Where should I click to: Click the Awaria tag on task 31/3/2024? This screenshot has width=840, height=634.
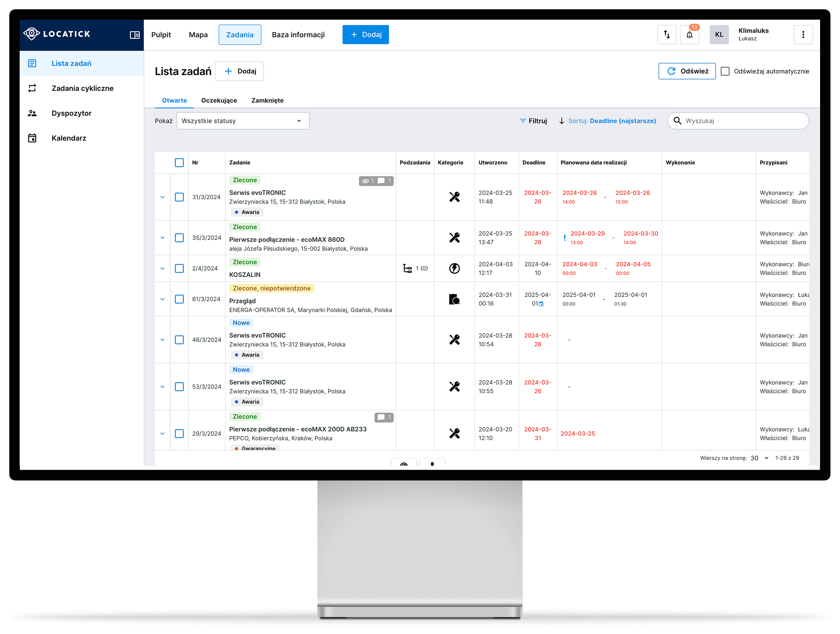point(247,212)
